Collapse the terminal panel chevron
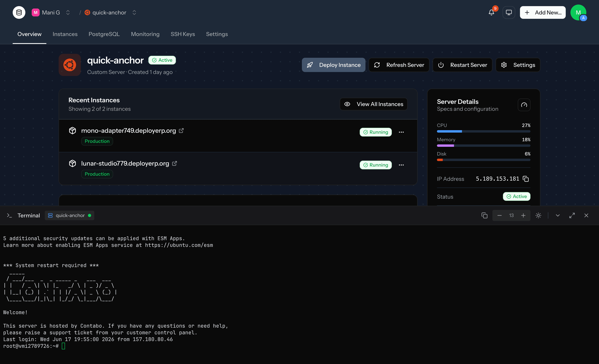The image size is (599, 364). tap(558, 215)
